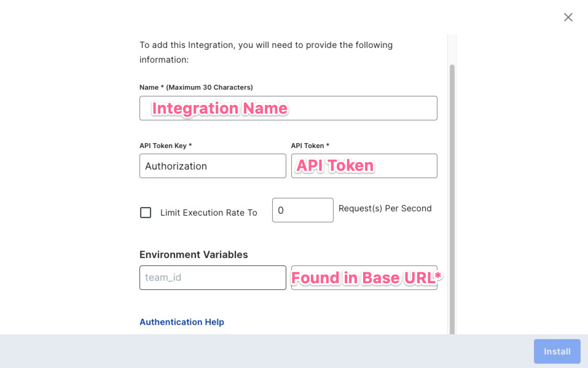Click the Name field labeled Maximum 30 Characters
588x368 pixels.
point(288,108)
